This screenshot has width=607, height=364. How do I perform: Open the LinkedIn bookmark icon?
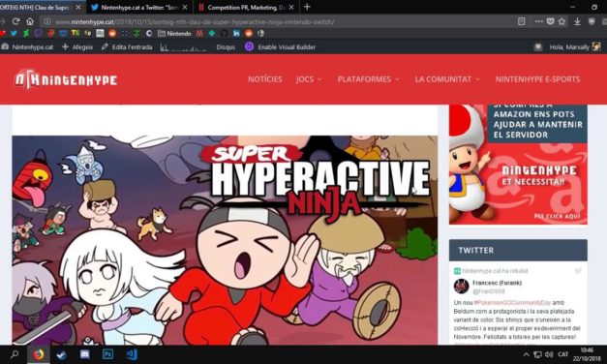236,33
